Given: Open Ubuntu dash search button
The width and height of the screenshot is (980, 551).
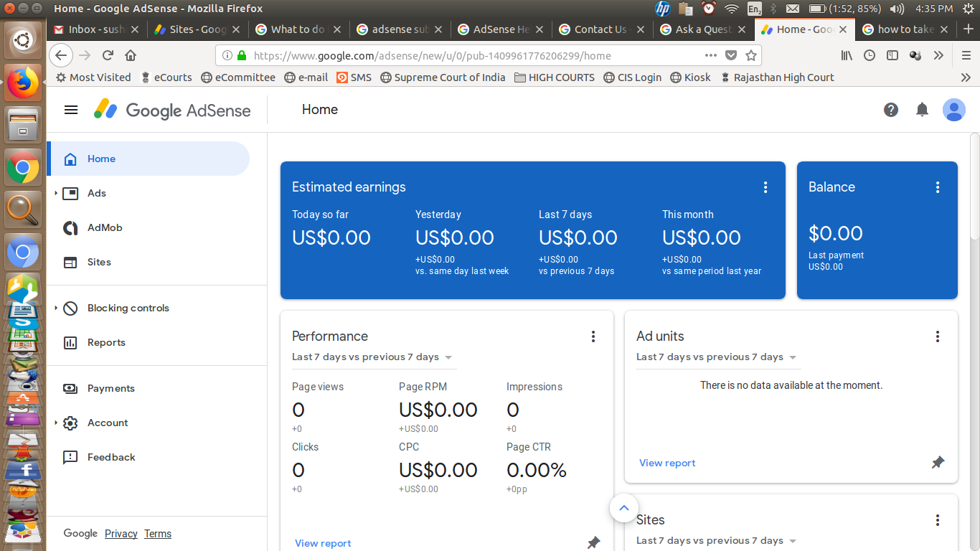Looking at the screenshot, I should [23, 41].
